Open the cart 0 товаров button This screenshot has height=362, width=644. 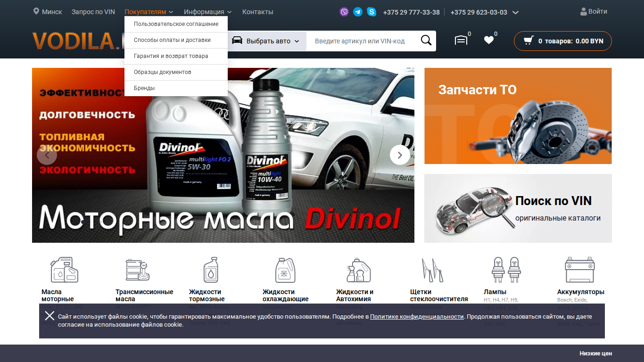[x=563, y=41]
